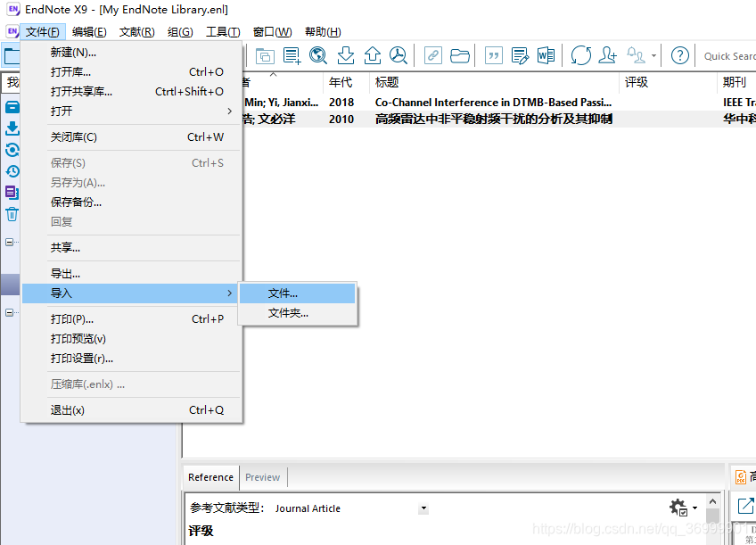
Task: Click the Sync Library toolbar icon
Action: click(581, 55)
